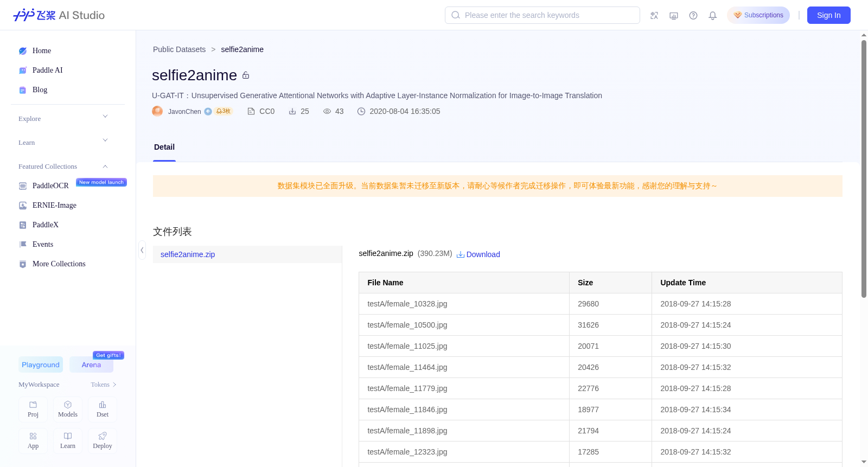The height and width of the screenshot is (467, 868).
Task: Select selfie2anime.zip in file list
Action: click(x=247, y=254)
